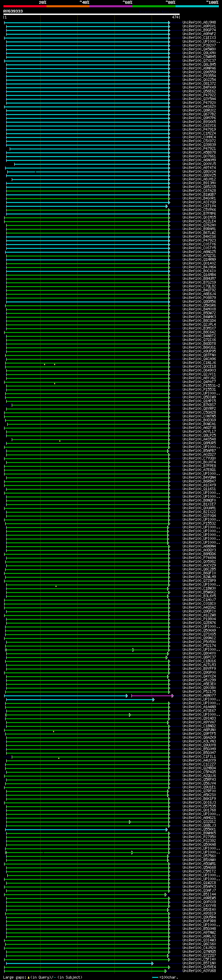
Task: Open the UniRef100_C0STY6 entry
Action: [199, 244]
